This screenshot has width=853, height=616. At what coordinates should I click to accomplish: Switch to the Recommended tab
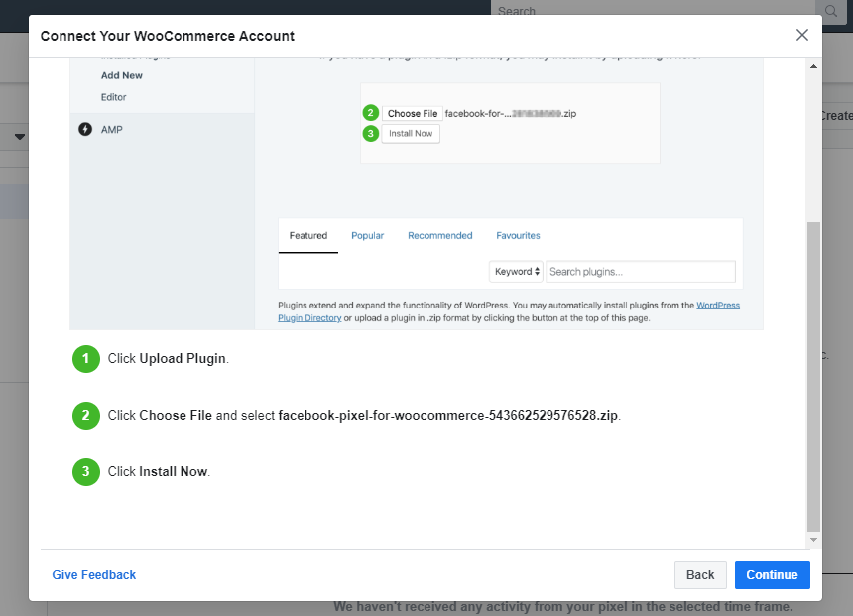pos(439,236)
